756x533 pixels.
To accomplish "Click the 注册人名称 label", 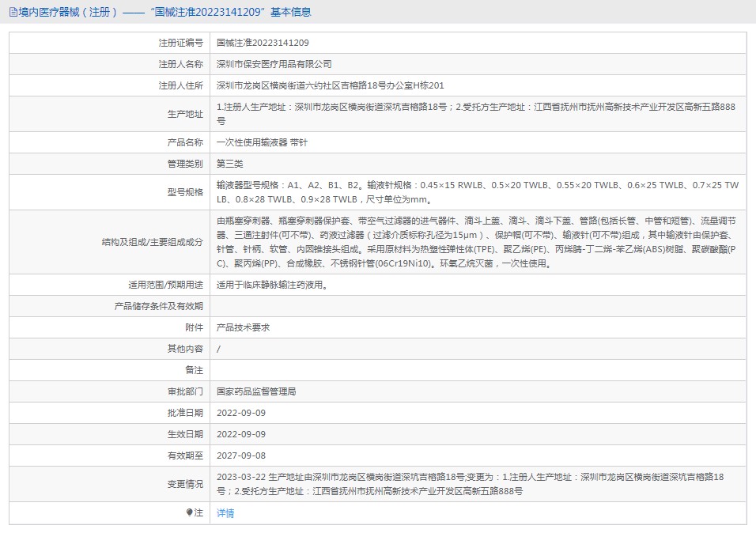I will point(181,64).
